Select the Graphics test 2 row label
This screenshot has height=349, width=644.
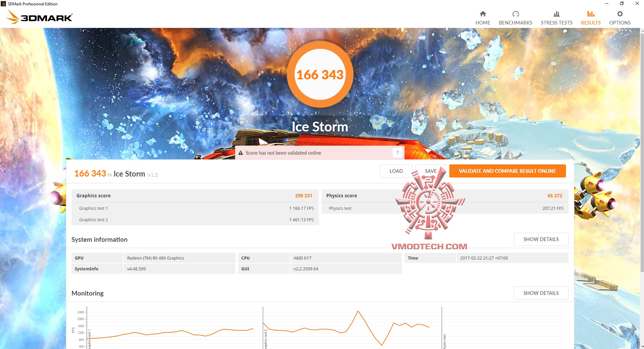click(x=93, y=220)
